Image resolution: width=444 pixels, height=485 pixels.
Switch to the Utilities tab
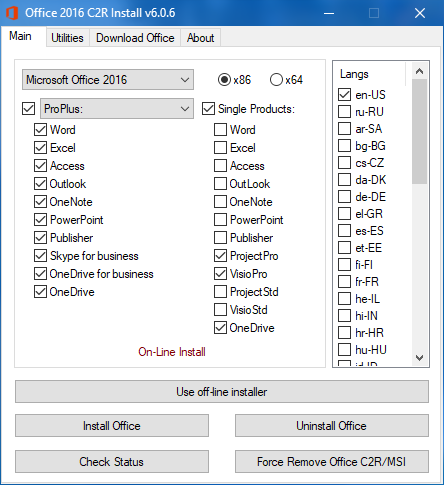coord(67,38)
